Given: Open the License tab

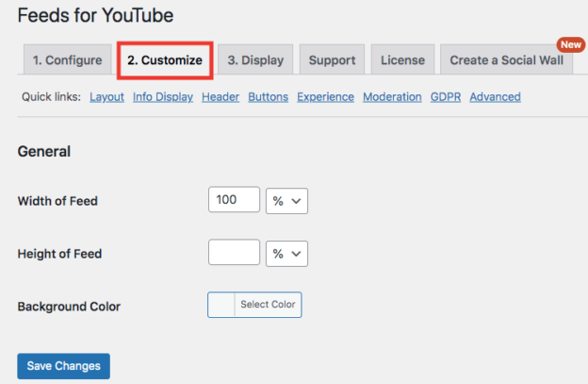Looking at the screenshot, I should point(402,59).
